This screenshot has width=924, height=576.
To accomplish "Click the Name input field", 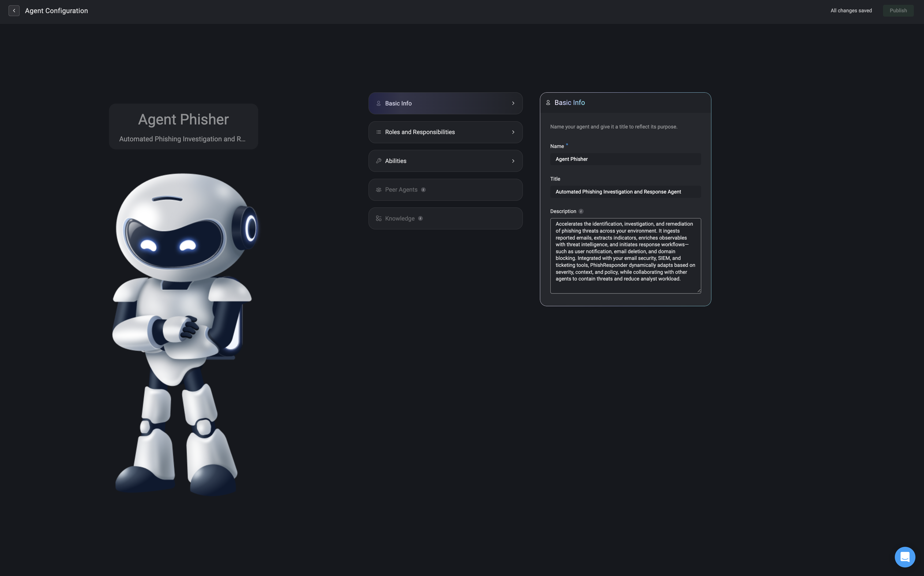I will (x=625, y=159).
